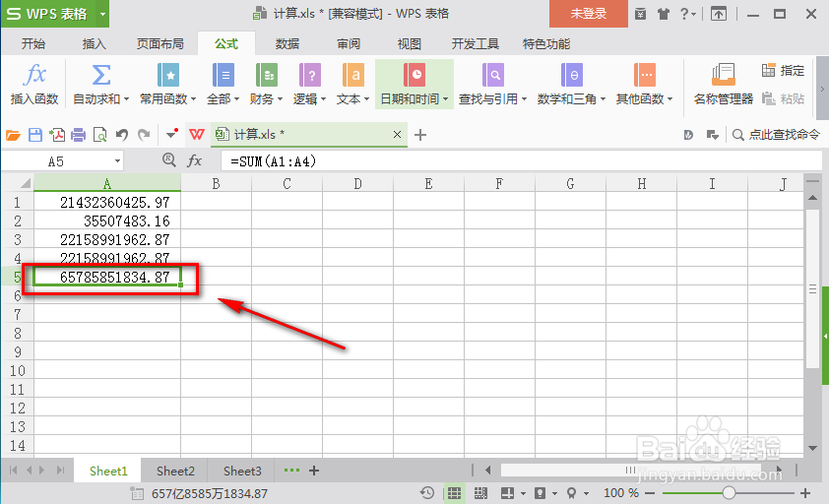Image resolution: width=829 pixels, height=504 pixels.
Task: Switch to the 页面布局 ribbon tab
Action: click(x=160, y=44)
